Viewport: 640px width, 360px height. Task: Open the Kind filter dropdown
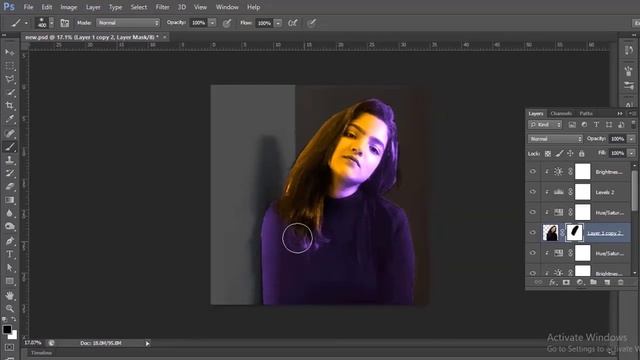point(545,124)
